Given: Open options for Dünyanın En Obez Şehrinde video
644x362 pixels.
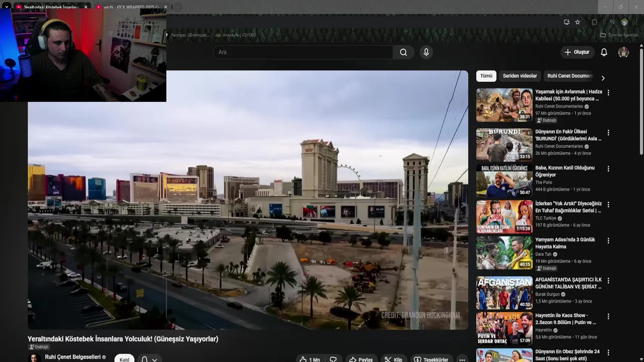Looking at the screenshot, I should pyautogui.click(x=608, y=352).
